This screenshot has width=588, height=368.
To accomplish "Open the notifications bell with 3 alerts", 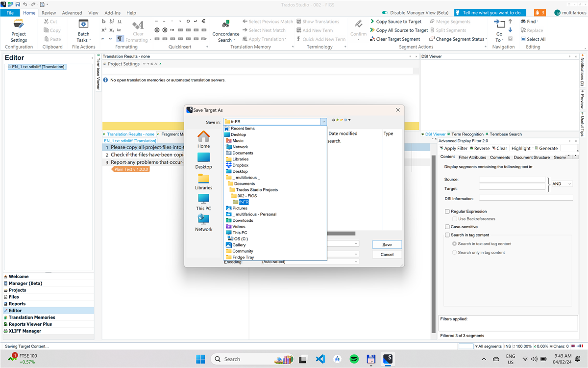I will coord(539,13).
